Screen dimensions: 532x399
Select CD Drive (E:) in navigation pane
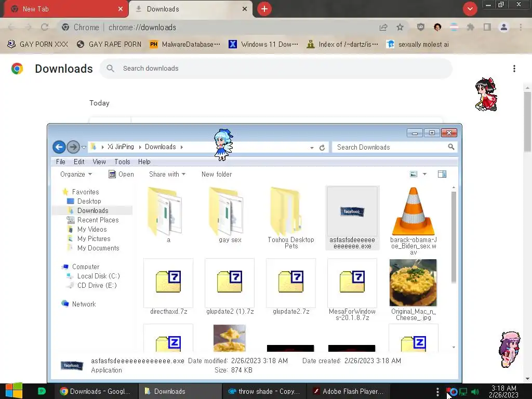point(97,285)
